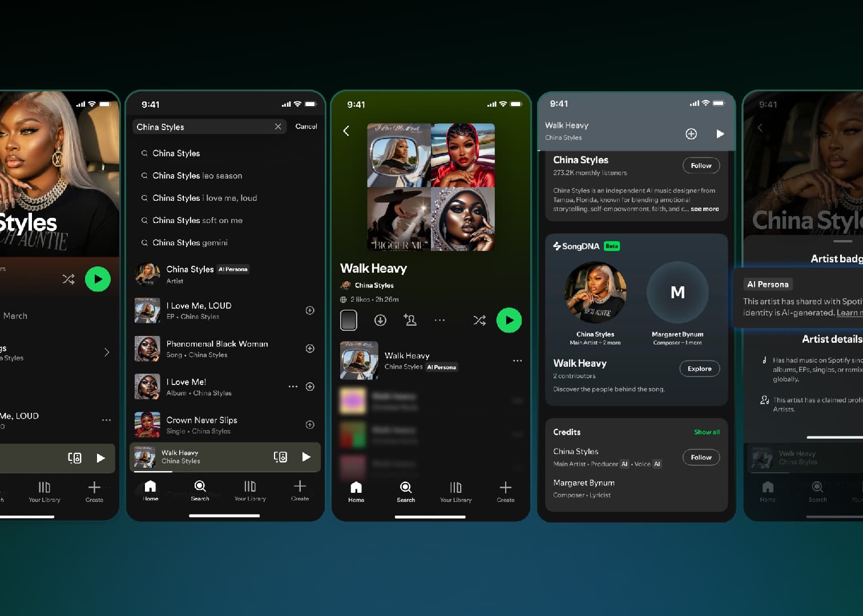Add Walk Heavy to library in header
This screenshot has width=863, height=616.
pos(691,133)
